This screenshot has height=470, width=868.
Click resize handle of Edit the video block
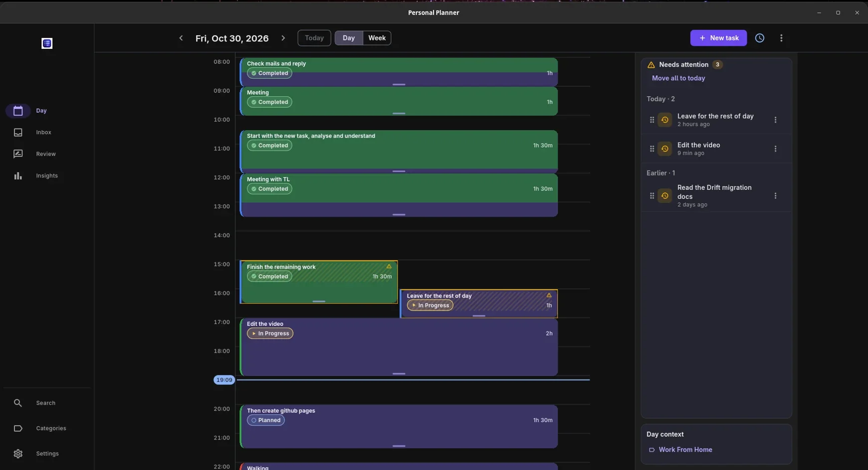(399, 373)
